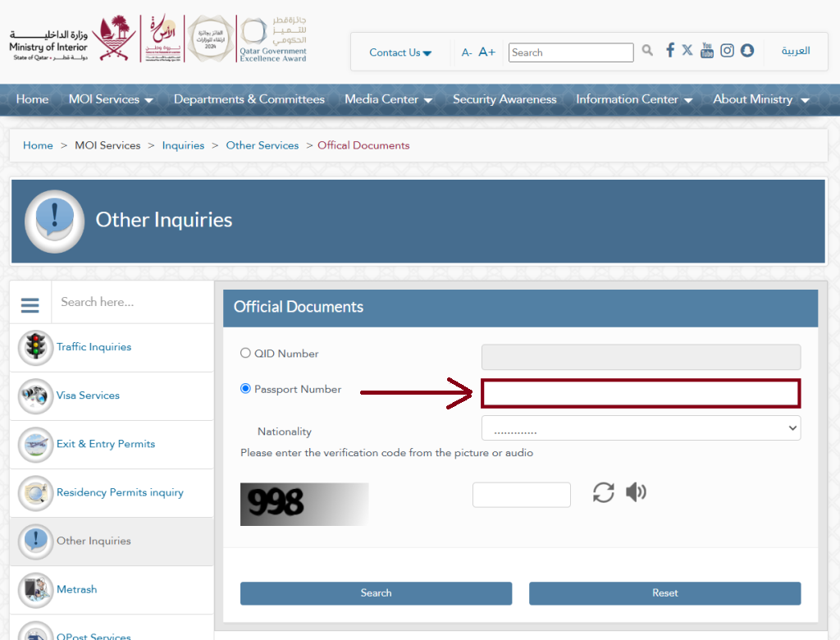Open Security Awareness menu item
Viewport: 840px width, 640px height.
coord(504,99)
